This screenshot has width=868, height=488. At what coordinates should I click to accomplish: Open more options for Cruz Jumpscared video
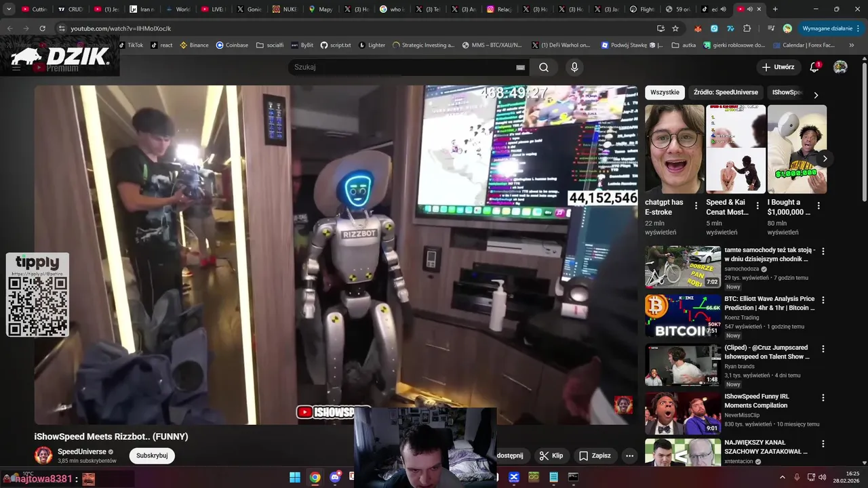click(823, 349)
